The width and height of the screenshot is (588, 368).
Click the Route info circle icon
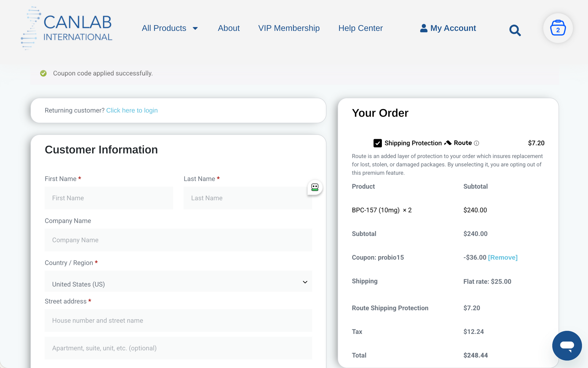[x=477, y=143]
